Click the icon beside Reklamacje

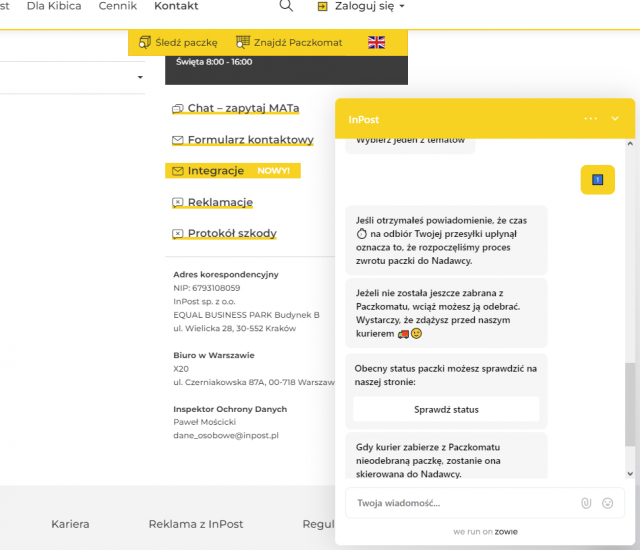[178, 202]
